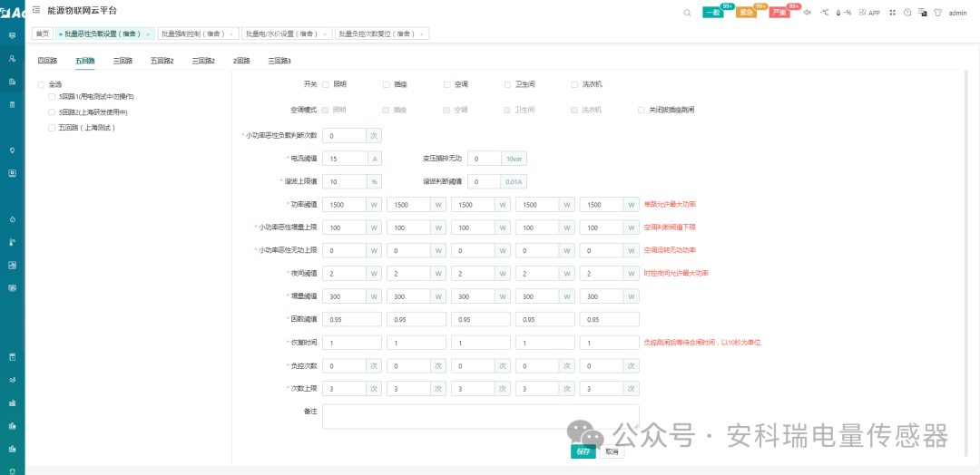Go to the 首页 page tab
Screen dimensions: 980x475
tap(42, 34)
